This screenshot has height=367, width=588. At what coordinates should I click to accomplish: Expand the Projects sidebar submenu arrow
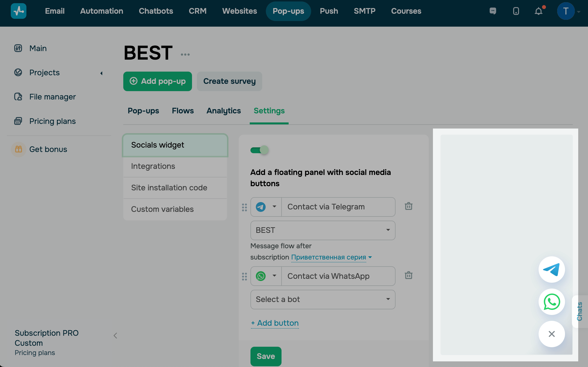tap(101, 73)
